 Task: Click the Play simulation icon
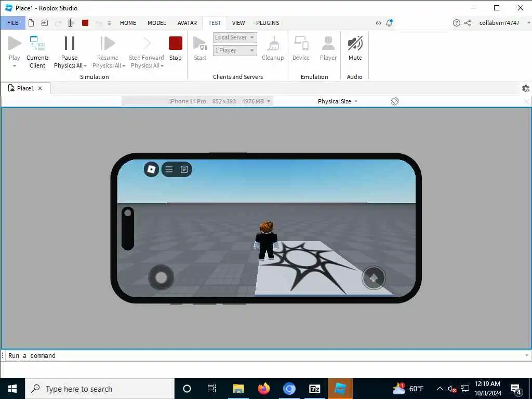click(x=15, y=44)
